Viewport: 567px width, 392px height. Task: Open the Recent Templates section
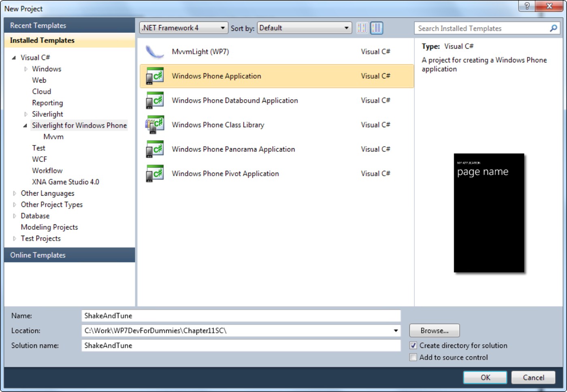pos(69,25)
